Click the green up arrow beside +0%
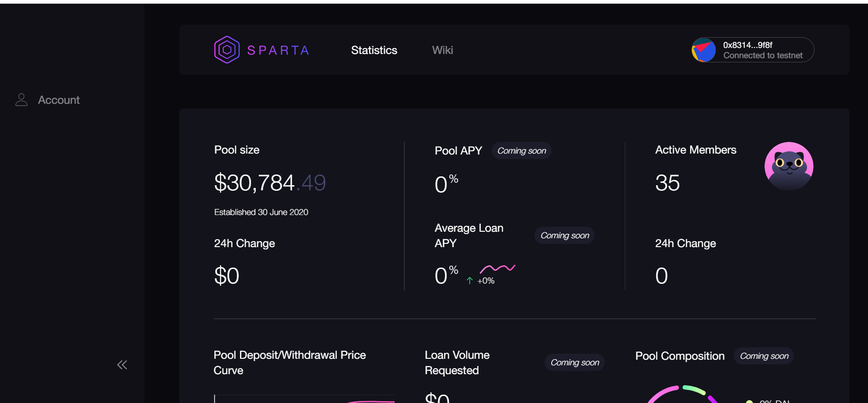Viewport: 868px width, 403px height. point(470,281)
